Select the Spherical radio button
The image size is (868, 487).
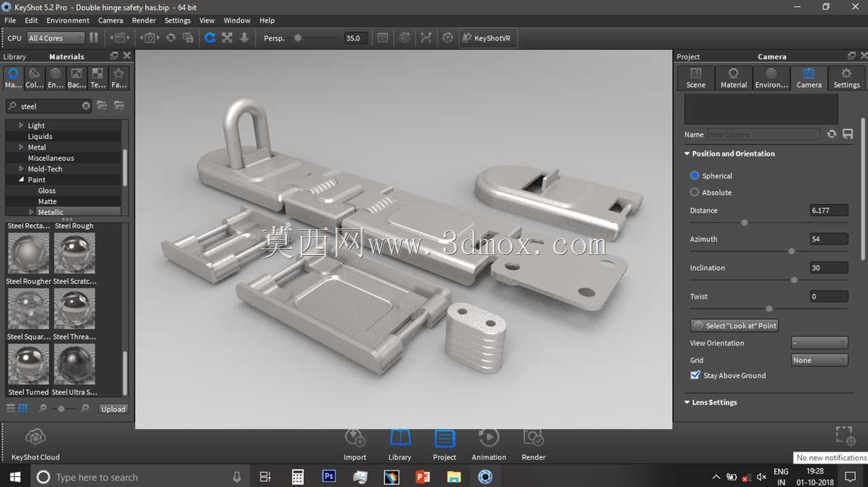click(x=695, y=175)
